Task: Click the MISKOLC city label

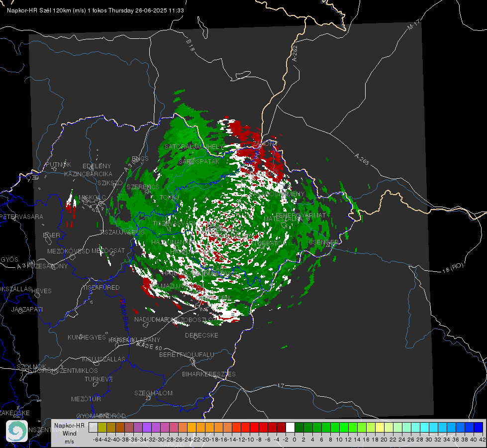Action: click(x=92, y=198)
